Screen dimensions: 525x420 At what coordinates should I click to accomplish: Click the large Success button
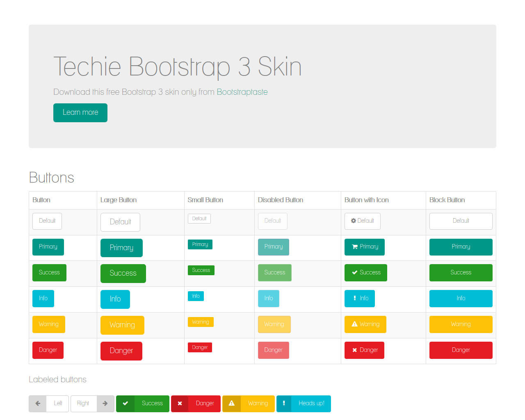123,274
